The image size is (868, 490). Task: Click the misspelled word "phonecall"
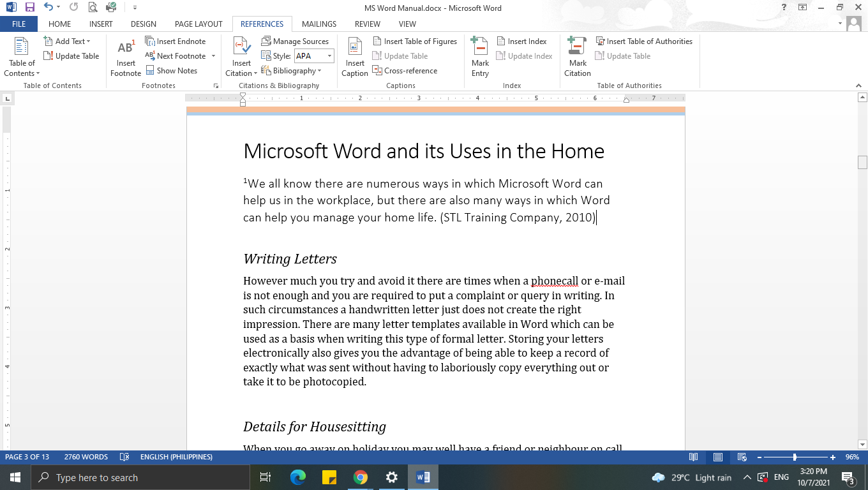pos(554,281)
